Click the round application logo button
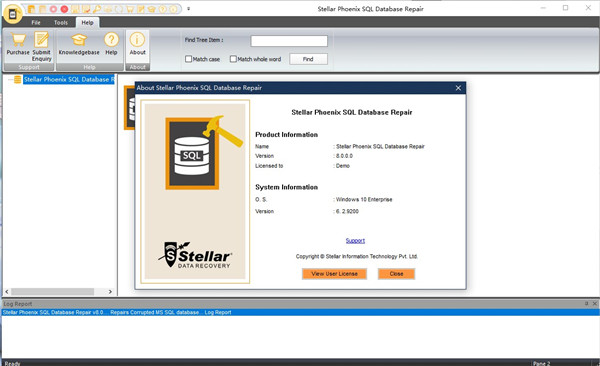Screen dimensions: 600x366 pos(13,14)
